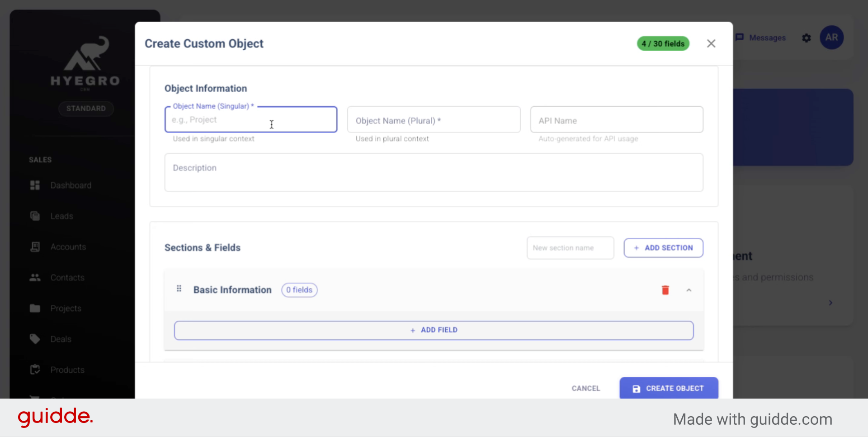The width and height of the screenshot is (868, 437).
Task: Select the Deals tag icon
Action: pyautogui.click(x=35, y=338)
